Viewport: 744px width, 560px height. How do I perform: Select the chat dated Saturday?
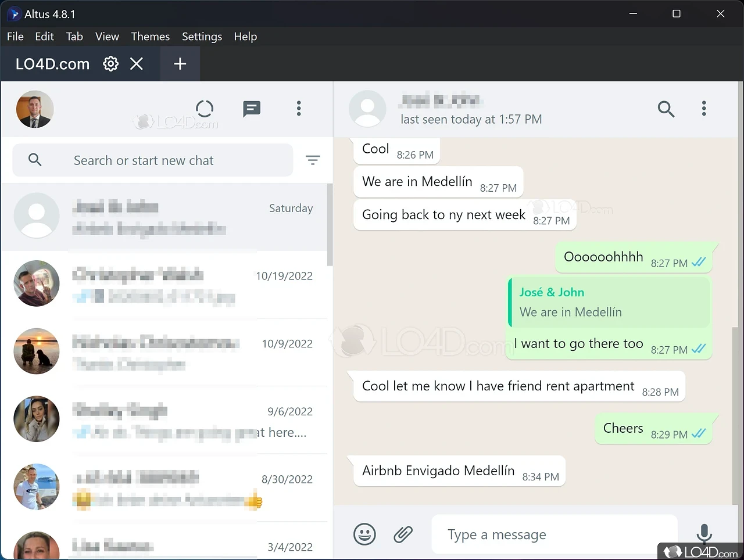[164, 217]
